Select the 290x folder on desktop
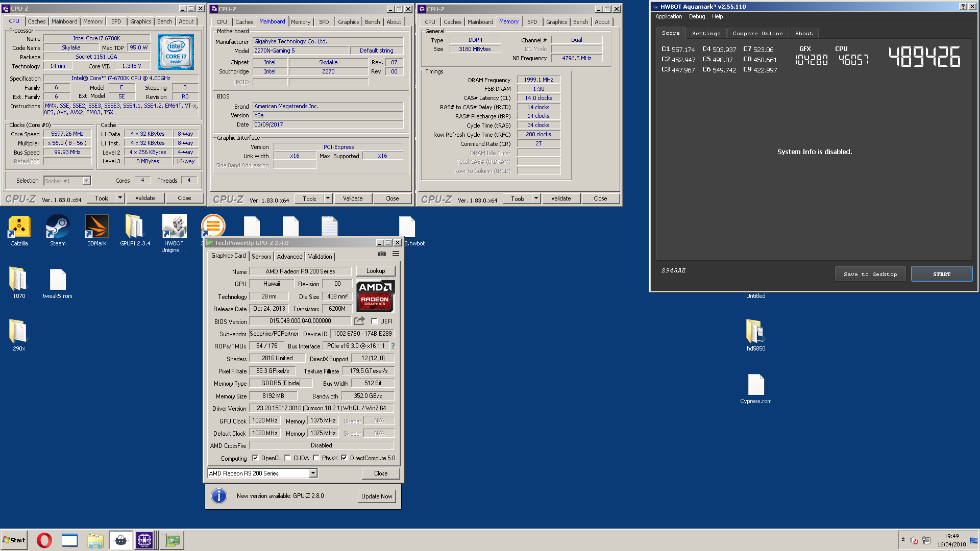The height and width of the screenshot is (551, 980). click(x=19, y=335)
